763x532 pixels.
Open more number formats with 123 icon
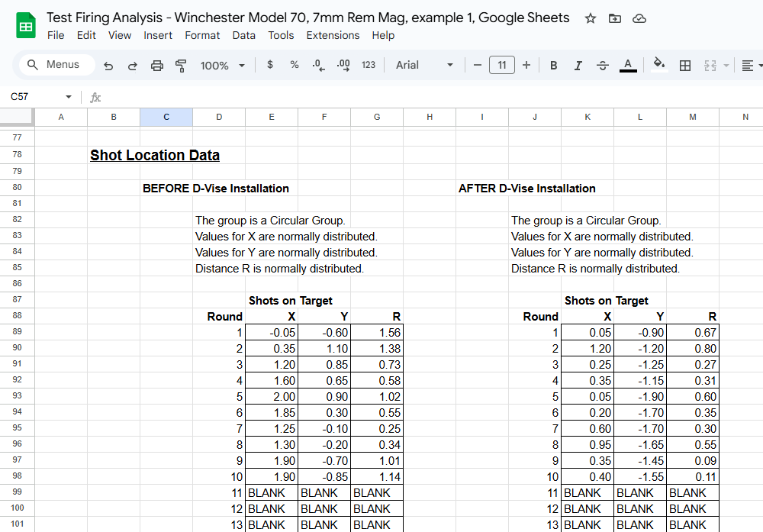[x=369, y=65]
